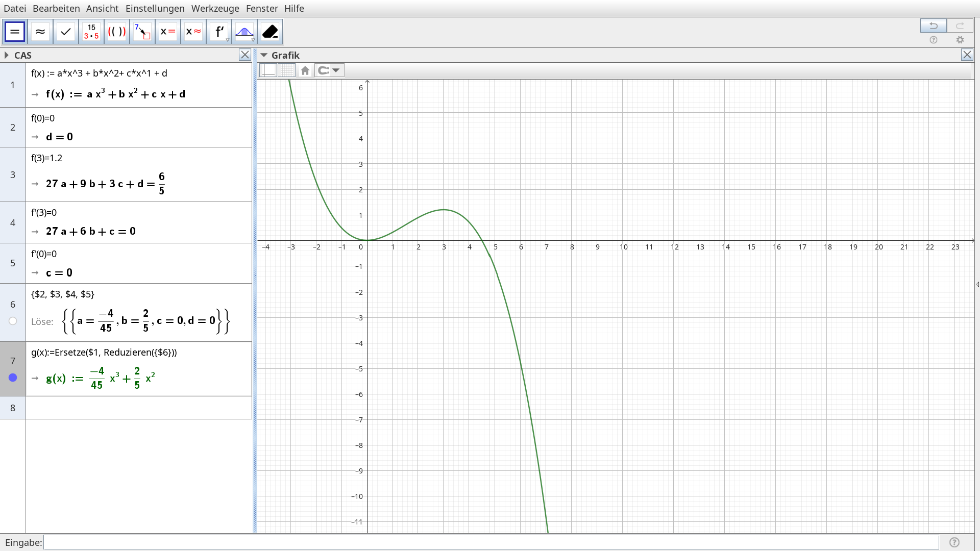Select the Numeric (≈) CAS tool
The height and width of the screenshot is (551, 980).
tap(40, 32)
